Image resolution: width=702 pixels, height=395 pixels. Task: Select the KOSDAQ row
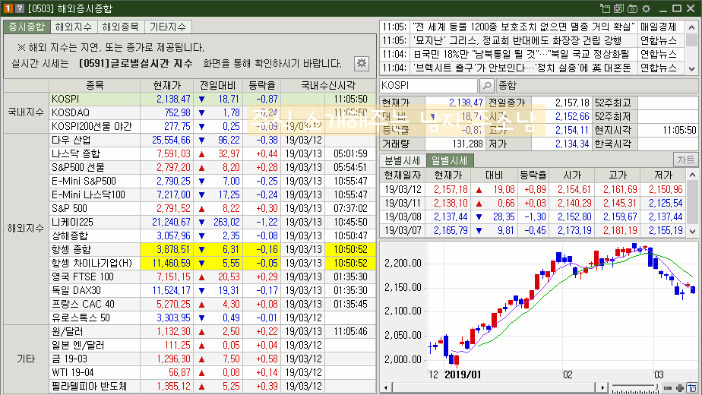tap(212, 112)
